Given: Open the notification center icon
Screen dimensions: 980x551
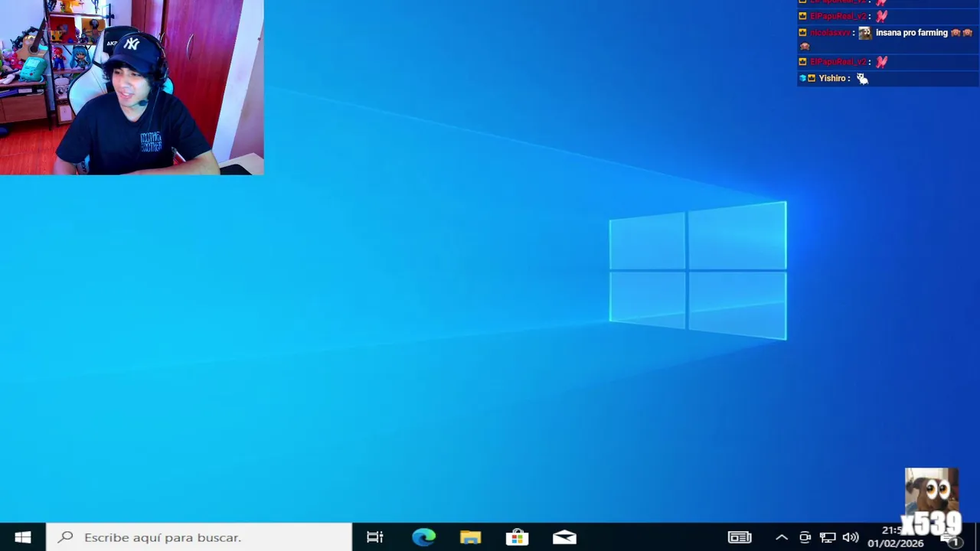Looking at the screenshot, I should (x=950, y=539).
